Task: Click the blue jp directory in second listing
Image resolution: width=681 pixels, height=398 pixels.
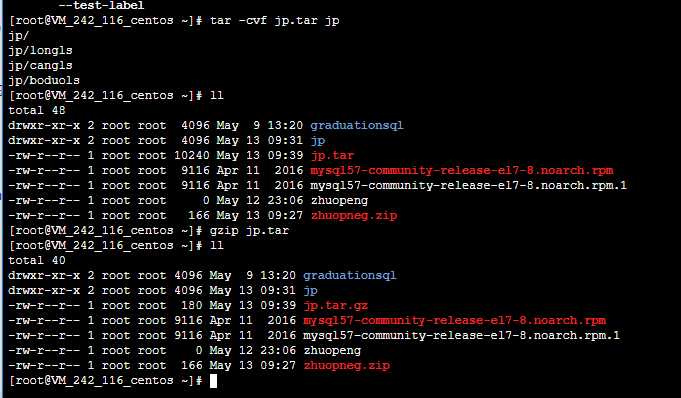Action: (311, 291)
